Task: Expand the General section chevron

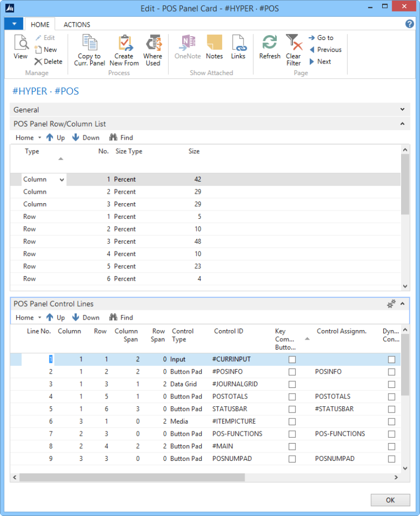Action: tap(402, 109)
